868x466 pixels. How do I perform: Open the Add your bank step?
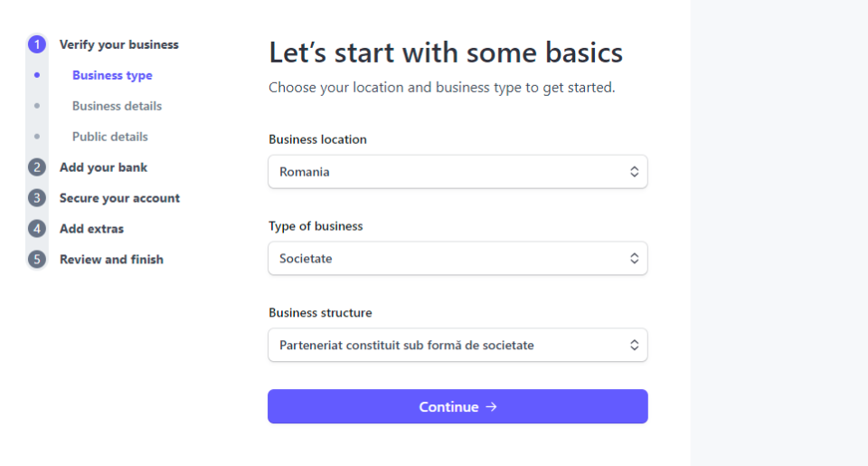click(x=103, y=167)
